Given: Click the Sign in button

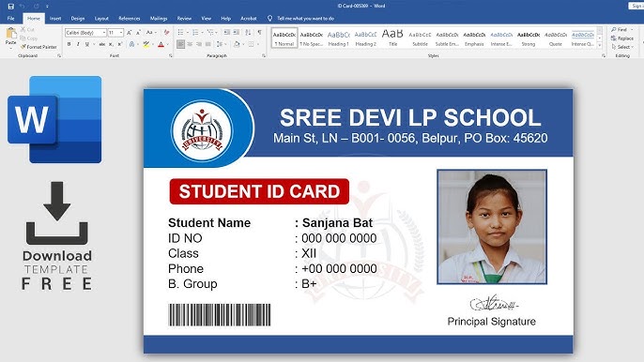Looking at the screenshot, I should click(636, 6).
